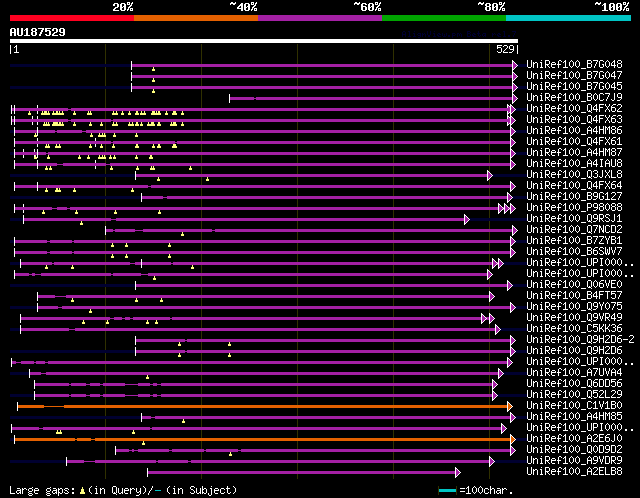
Task: Open hit UniRef100_B7G045
Action: (x=574, y=87)
